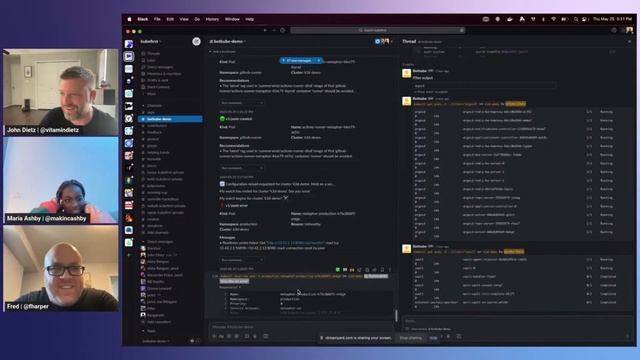This screenshot has height=360, width=640.
Task: Open Later in the sidebar
Action: click(151, 60)
